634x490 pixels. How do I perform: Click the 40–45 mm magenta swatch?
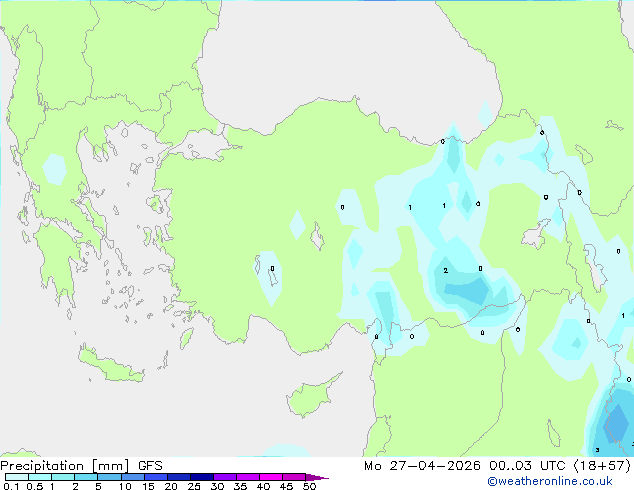(x=271, y=477)
